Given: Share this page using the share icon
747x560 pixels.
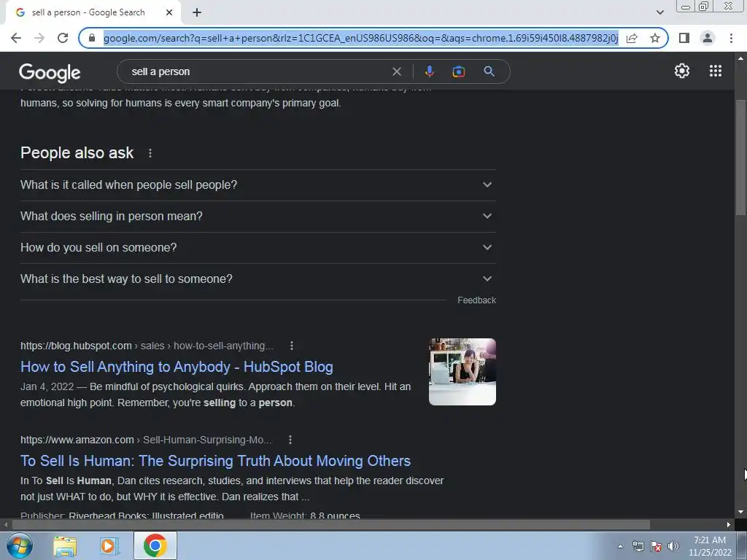Looking at the screenshot, I should tap(632, 38).
